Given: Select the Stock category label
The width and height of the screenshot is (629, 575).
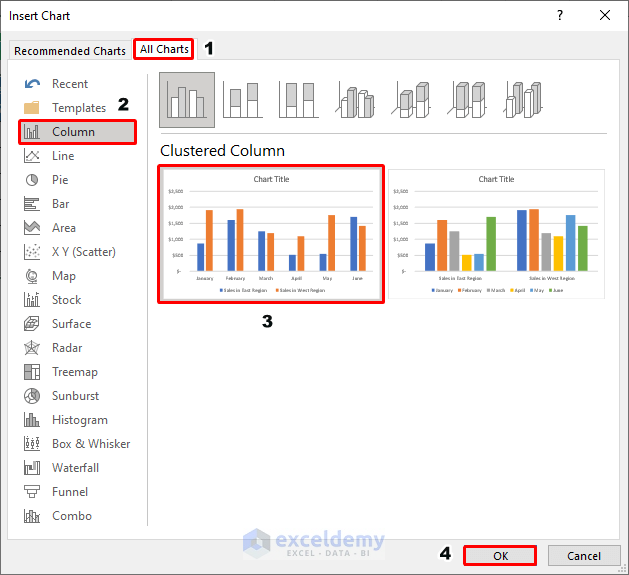Looking at the screenshot, I should (67, 300).
